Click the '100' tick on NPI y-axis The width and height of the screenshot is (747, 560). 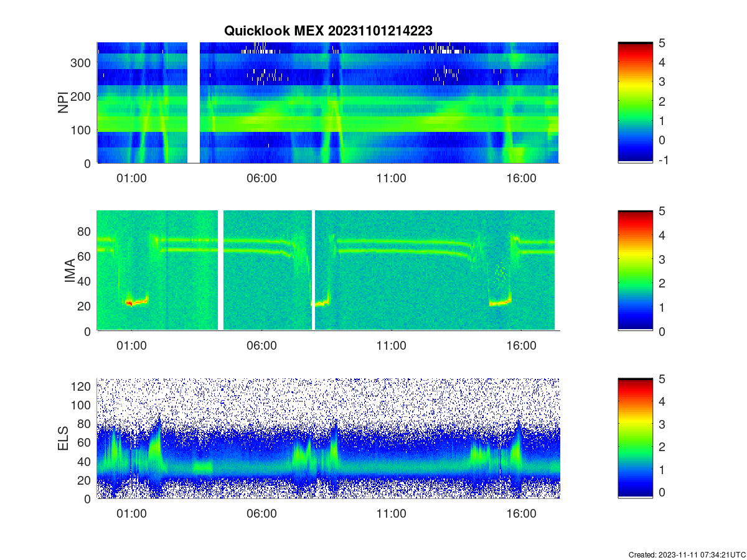point(82,130)
